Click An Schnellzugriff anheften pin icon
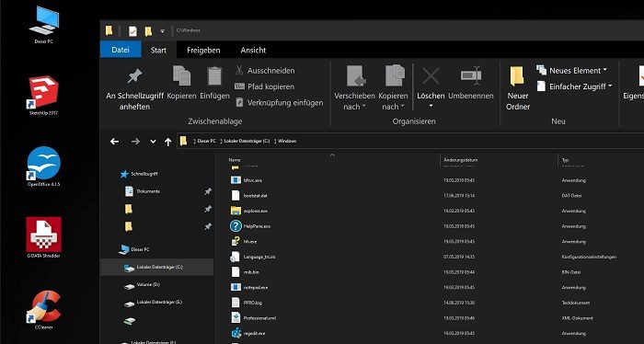The image size is (644, 344). click(x=134, y=76)
